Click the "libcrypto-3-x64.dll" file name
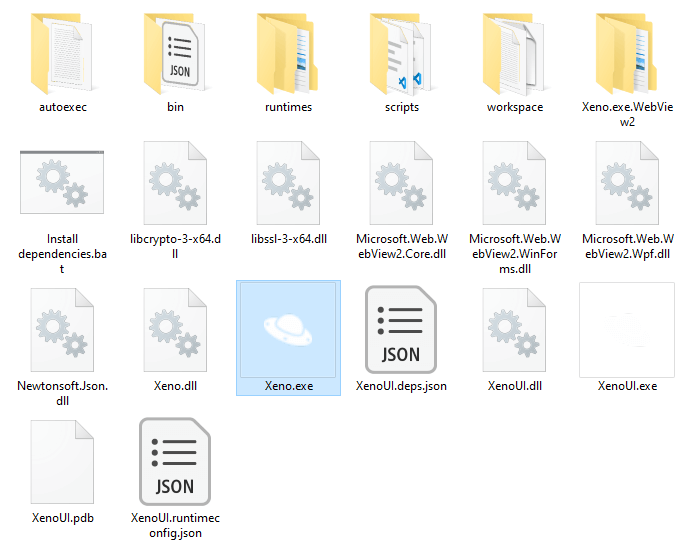This screenshot has height=550, width=683. point(175,246)
